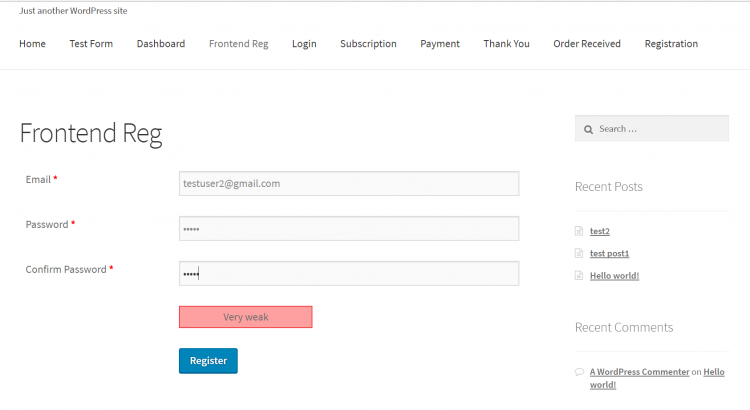Screen dimensions: 750x410
Task: Click the Very weak strength indicator
Action: click(x=246, y=317)
